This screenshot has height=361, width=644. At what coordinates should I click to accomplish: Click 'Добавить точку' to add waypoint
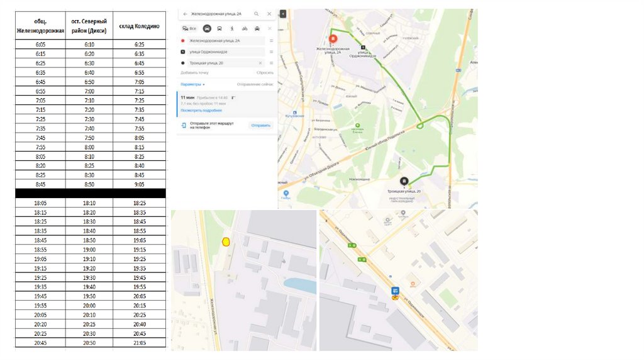(195, 73)
